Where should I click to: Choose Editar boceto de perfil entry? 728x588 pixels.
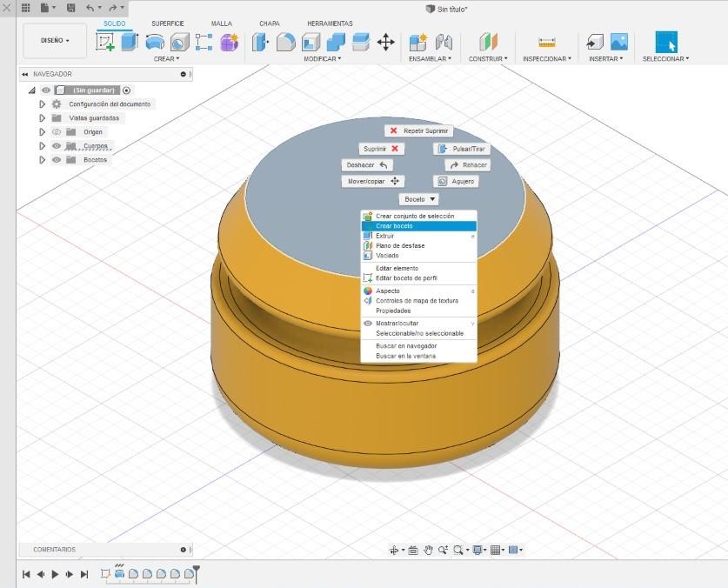418,278
